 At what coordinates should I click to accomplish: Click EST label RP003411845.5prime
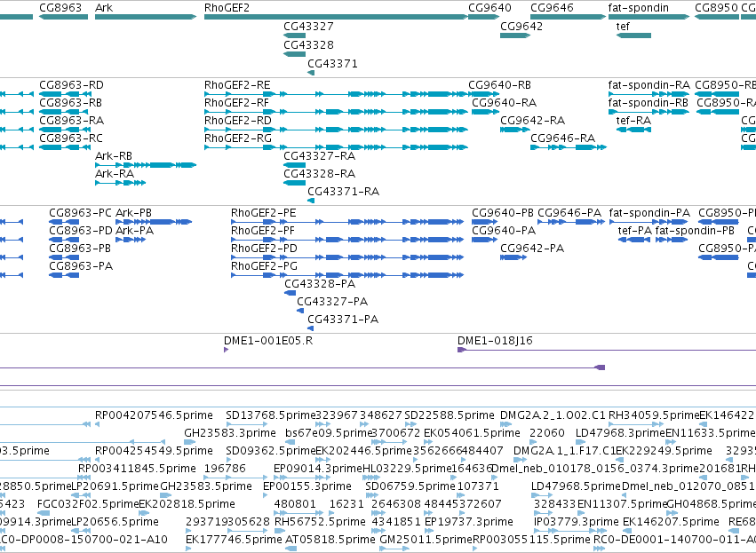click(137, 469)
